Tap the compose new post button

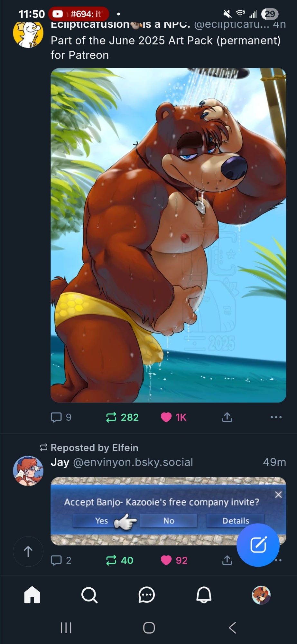coord(258,545)
